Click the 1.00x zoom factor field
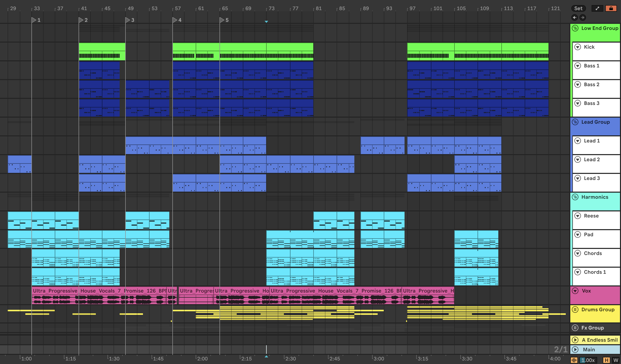Viewport: 621px width, 364px height. [x=589, y=360]
